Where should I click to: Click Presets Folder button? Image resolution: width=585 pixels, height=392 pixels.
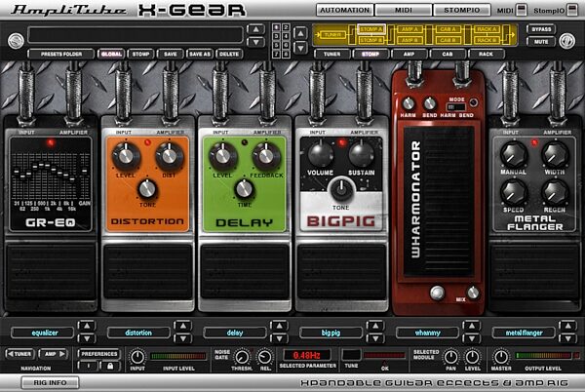click(x=60, y=54)
